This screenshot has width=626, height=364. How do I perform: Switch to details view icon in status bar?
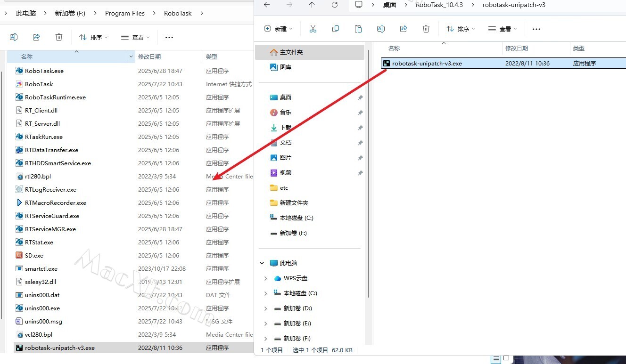[495, 359]
